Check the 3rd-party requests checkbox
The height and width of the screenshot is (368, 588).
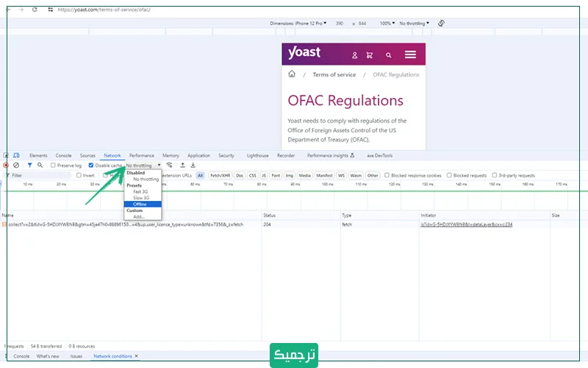pyautogui.click(x=494, y=175)
